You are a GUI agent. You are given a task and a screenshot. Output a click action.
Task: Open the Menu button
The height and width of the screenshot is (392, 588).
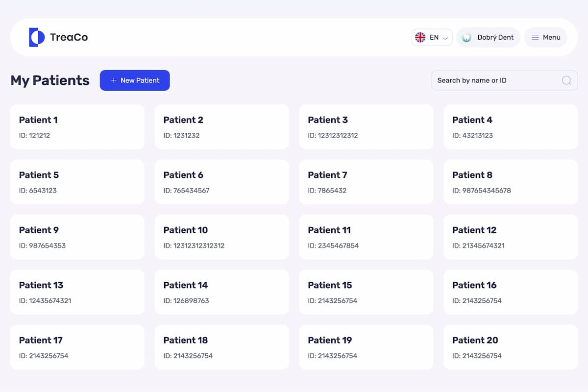click(x=546, y=37)
